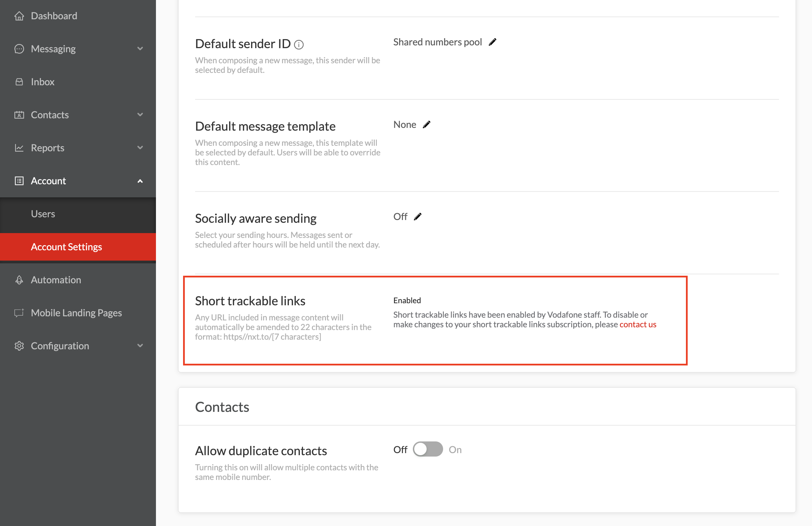
Task: Expand the Contacts sidebar chevron
Action: tap(140, 115)
